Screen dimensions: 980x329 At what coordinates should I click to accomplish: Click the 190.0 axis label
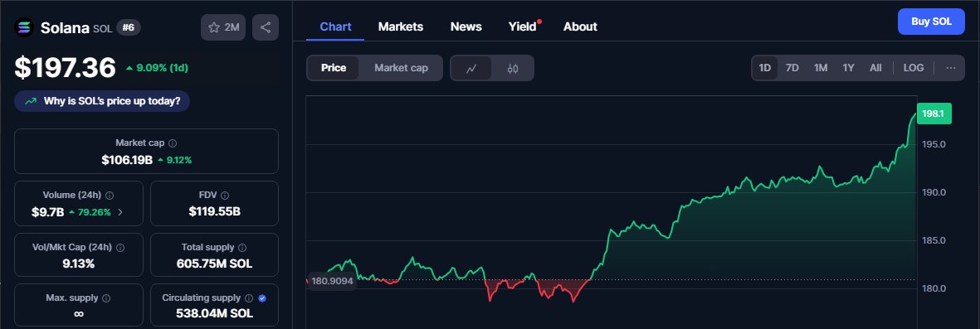click(x=934, y=192)
